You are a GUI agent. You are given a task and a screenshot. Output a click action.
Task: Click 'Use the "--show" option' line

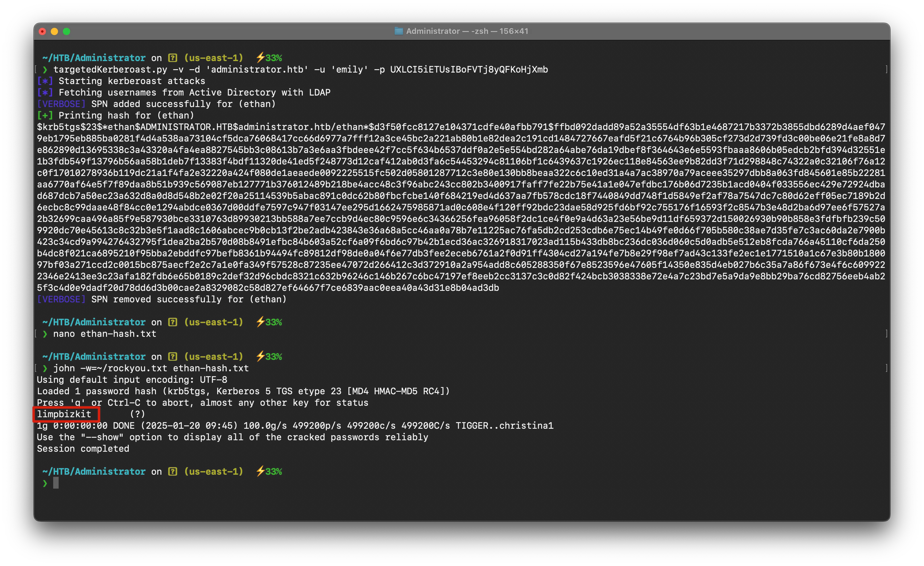pos(232,437)
